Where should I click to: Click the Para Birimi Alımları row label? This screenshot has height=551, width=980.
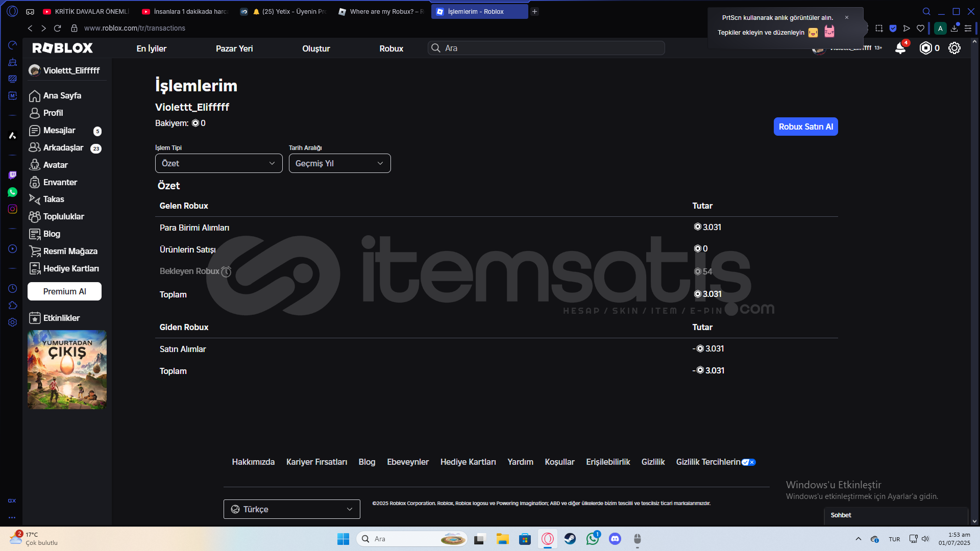point(194,228)
